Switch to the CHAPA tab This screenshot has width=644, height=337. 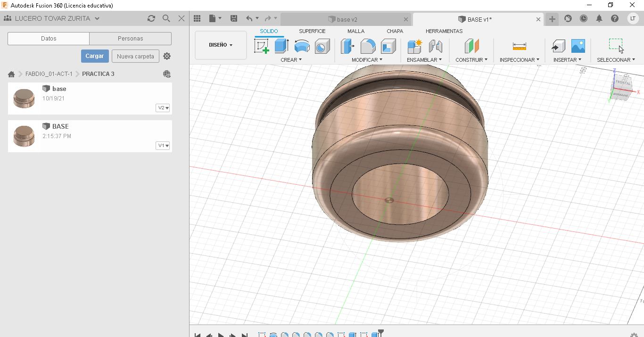395,31
